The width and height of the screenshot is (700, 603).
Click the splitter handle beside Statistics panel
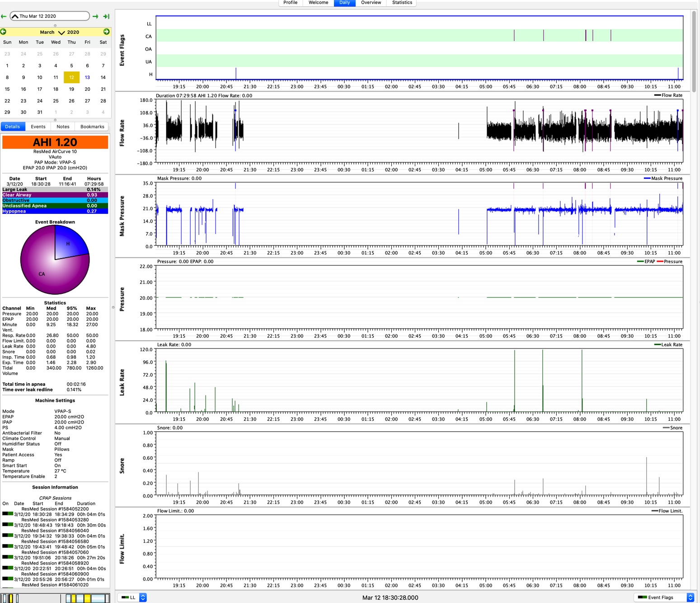[x=113, y=307]
